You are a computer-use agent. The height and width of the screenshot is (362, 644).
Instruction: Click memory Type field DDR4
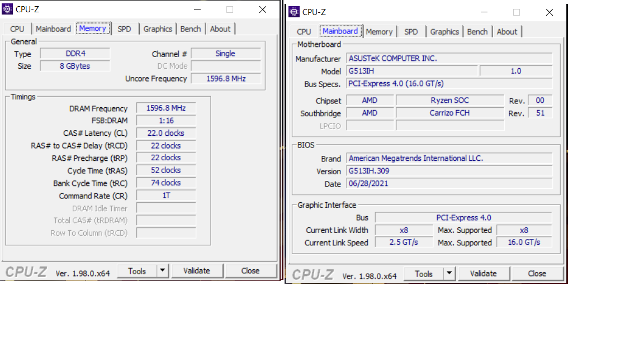[75, 54]
